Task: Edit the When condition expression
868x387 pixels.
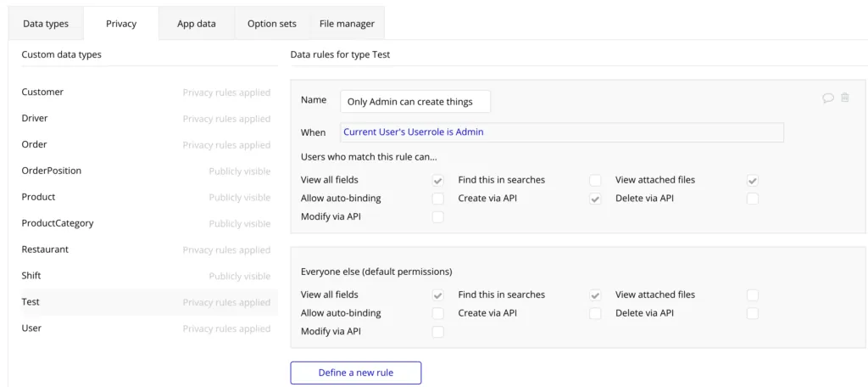Action: pos(562,132)
